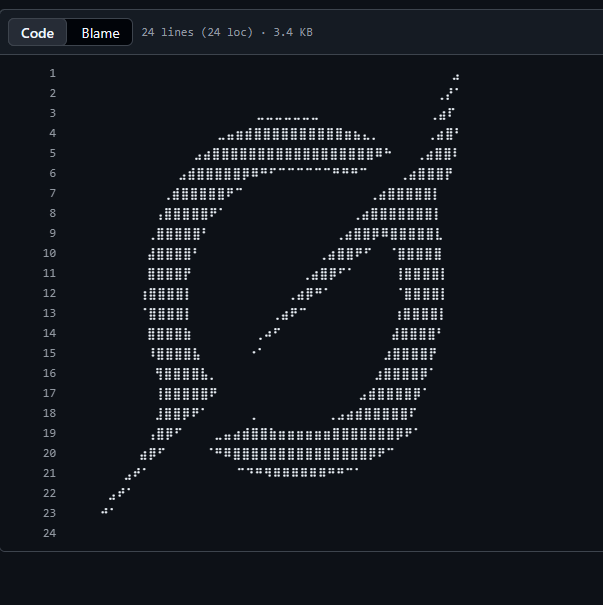Select line number 16
This screenshot has height=605, width=603.
click(x=50, y=373)
